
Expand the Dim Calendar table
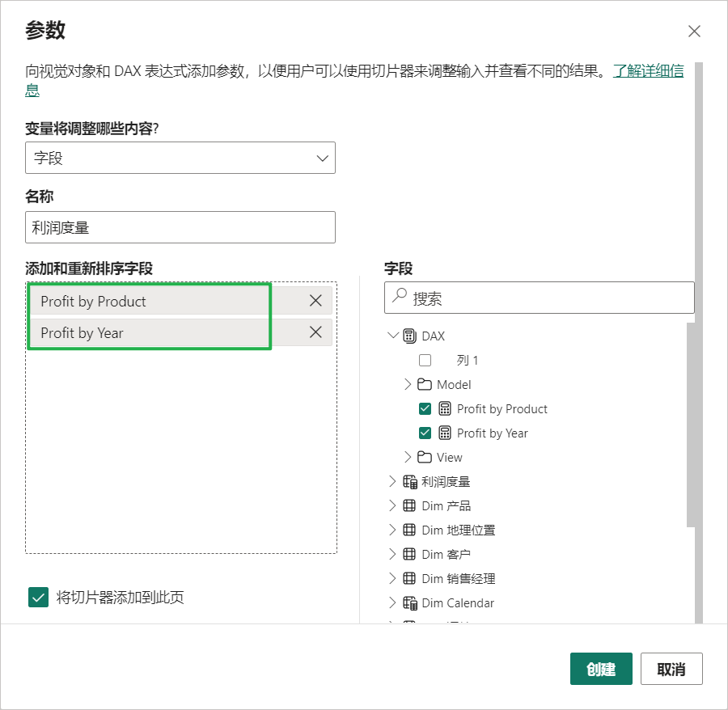[x=392, y=602]
